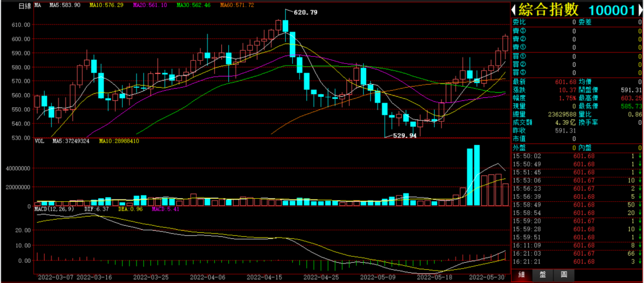Screen dimensions: 644x283
Task: Click the 2022-05-30 date label
Action: tap(487, 277)
